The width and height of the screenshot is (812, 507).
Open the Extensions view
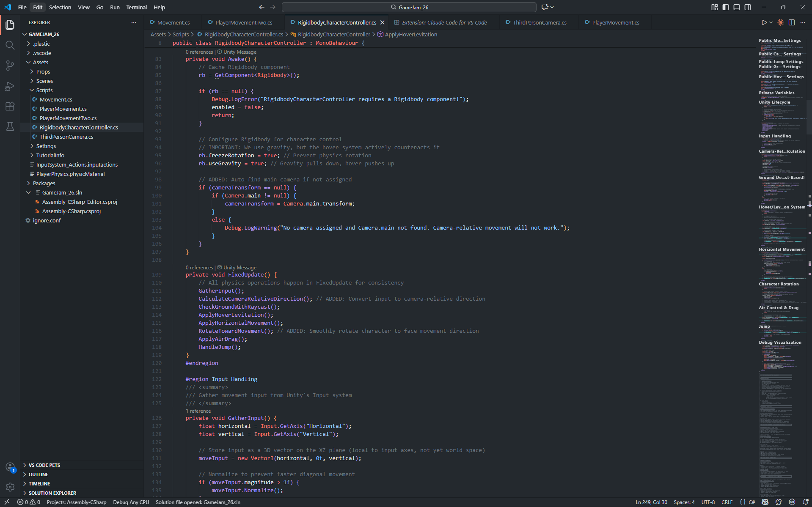[10, 106]
